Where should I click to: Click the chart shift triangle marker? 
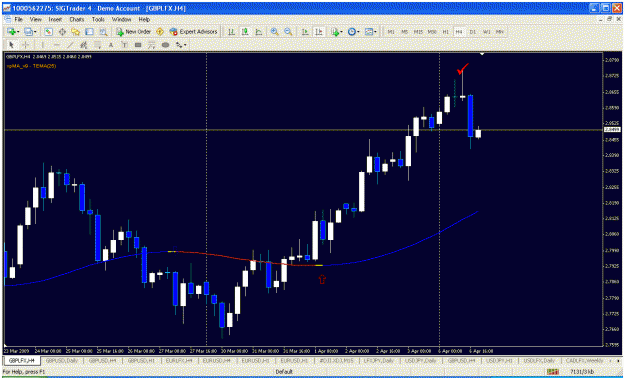482,53
